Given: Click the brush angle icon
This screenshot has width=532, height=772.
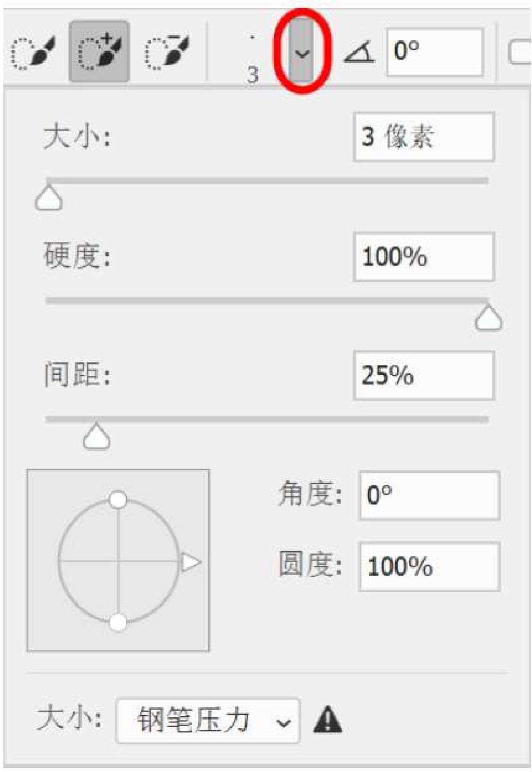Looking at the screenshot, I should tap(359, 53).
